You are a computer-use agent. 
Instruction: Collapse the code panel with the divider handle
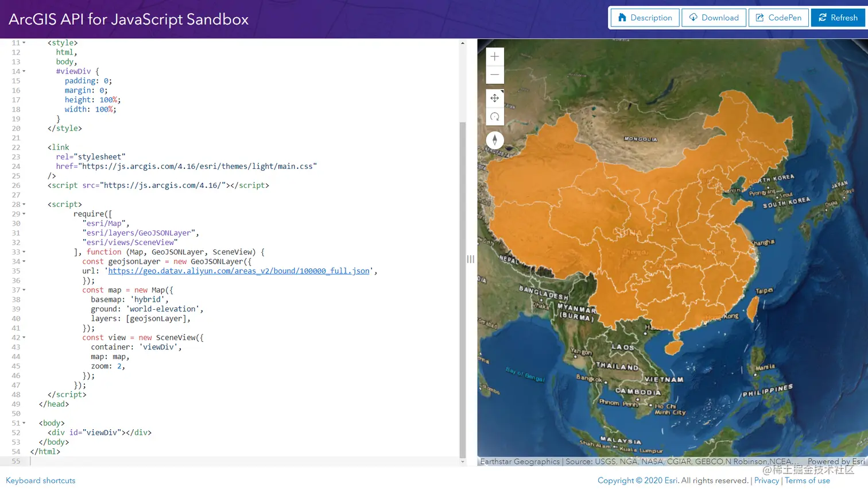click(470, 259)
